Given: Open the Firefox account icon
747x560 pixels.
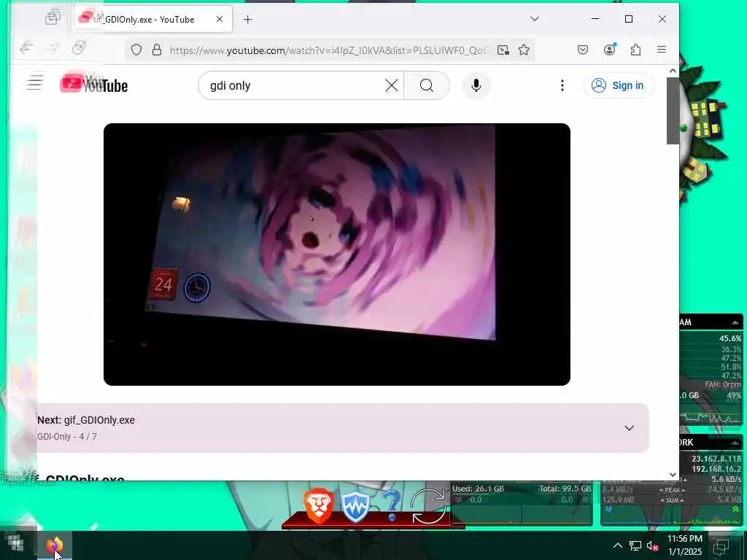Looking at the screenshot, I should pyautogui.click(x=609, y=50).
